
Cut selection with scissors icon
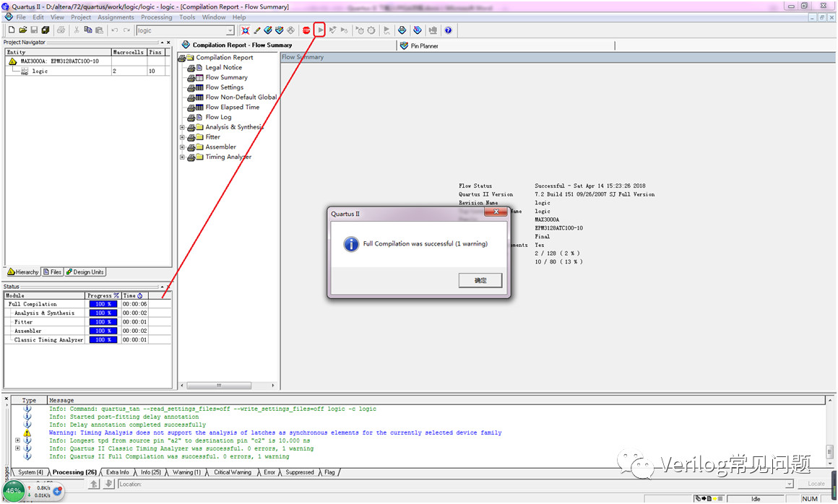pos(77,30)
